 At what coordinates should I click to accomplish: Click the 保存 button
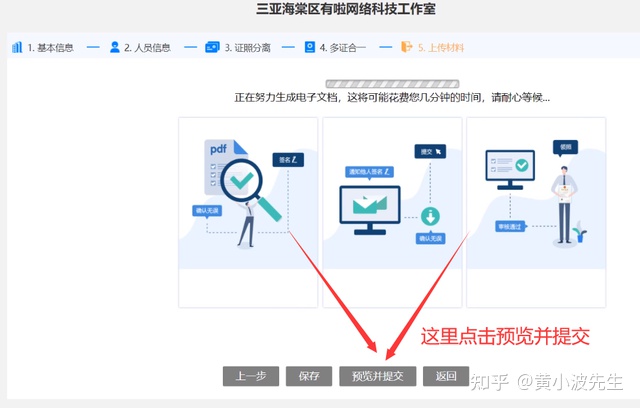click(309, 376)
